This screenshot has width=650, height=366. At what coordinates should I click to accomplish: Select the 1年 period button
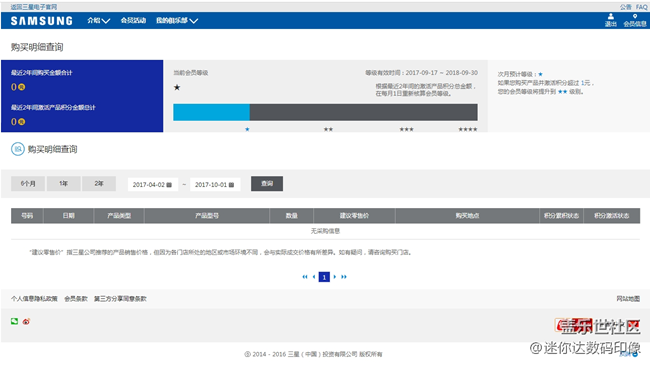[63, 184]
